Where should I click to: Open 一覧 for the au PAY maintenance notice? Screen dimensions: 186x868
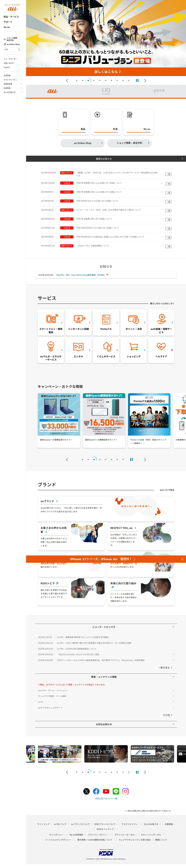tap(168, 174)
